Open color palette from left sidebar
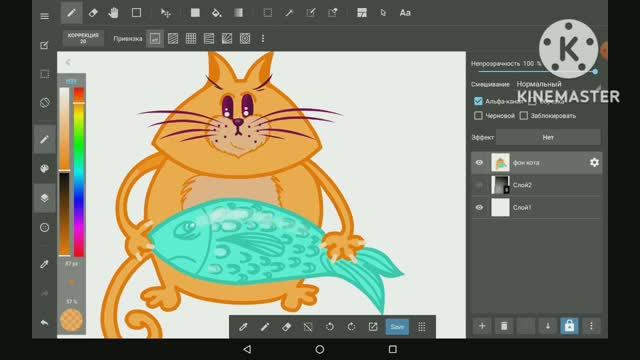 click(x=44, y=168)
